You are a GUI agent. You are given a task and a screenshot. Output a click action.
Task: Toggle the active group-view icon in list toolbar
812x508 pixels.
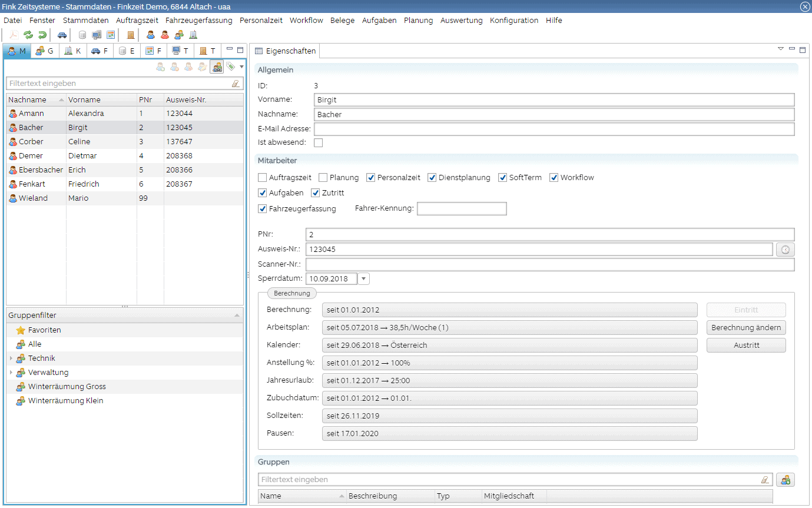pos(217,67)
